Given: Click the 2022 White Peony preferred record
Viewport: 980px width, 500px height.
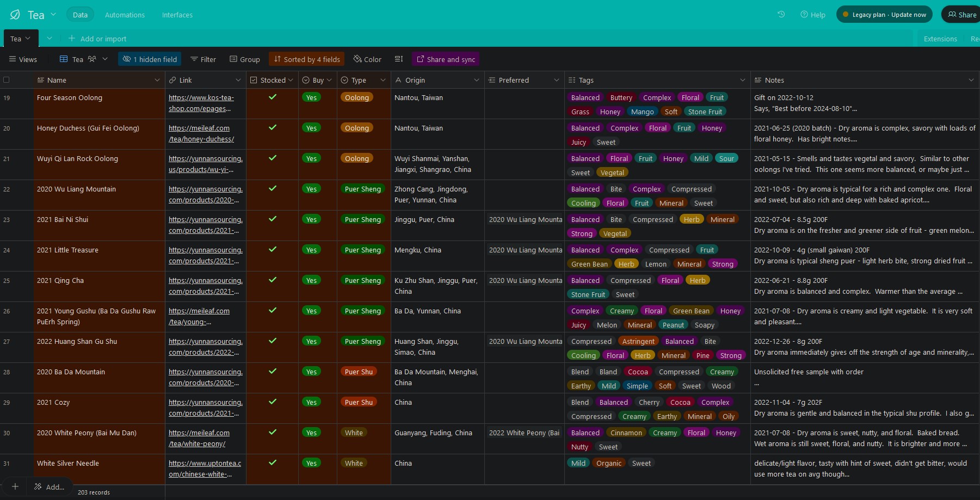Looking at the screenshot, I should 523,433.
